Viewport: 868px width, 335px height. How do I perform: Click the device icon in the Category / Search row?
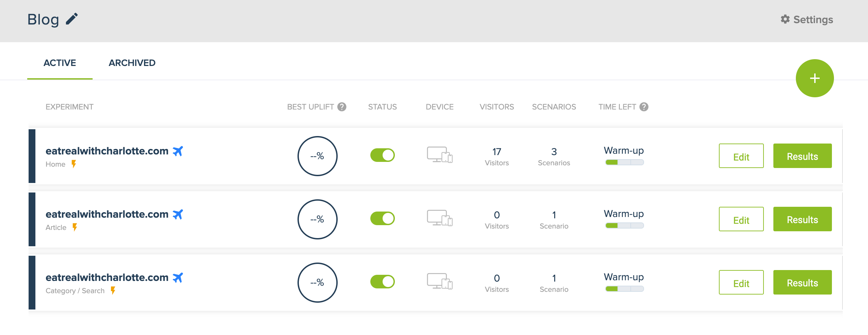point(440,282)
